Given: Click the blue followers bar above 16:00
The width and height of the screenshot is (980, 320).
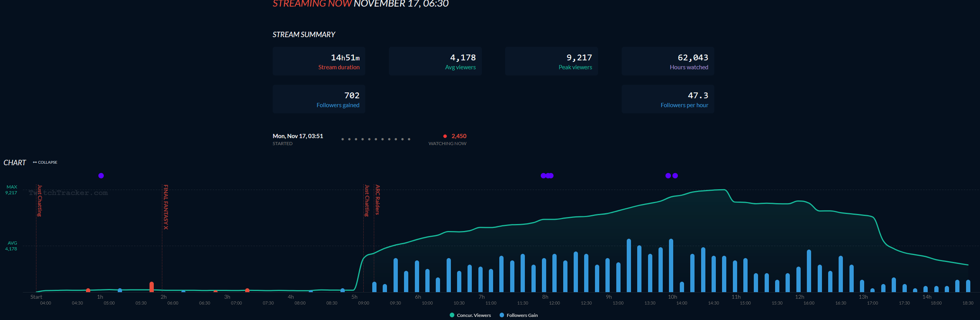Looking at the screenshot, I should tap(809, 271).
